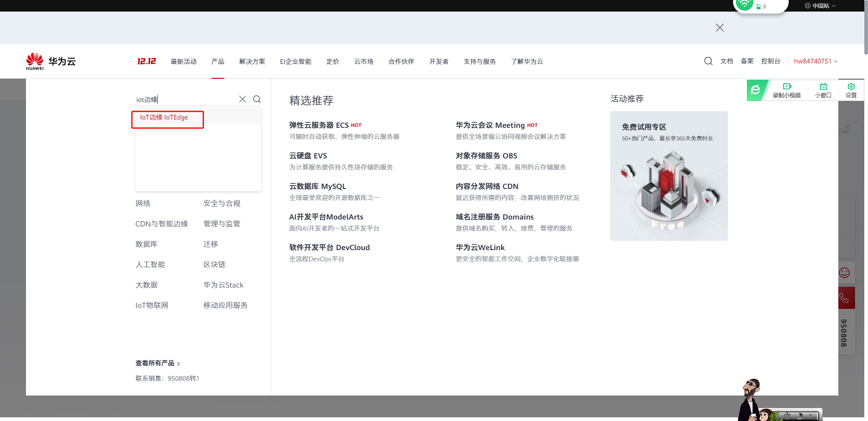Screen dimensions: 868x421
Task: Open the 支持与服务 menu
Action: 480,61
